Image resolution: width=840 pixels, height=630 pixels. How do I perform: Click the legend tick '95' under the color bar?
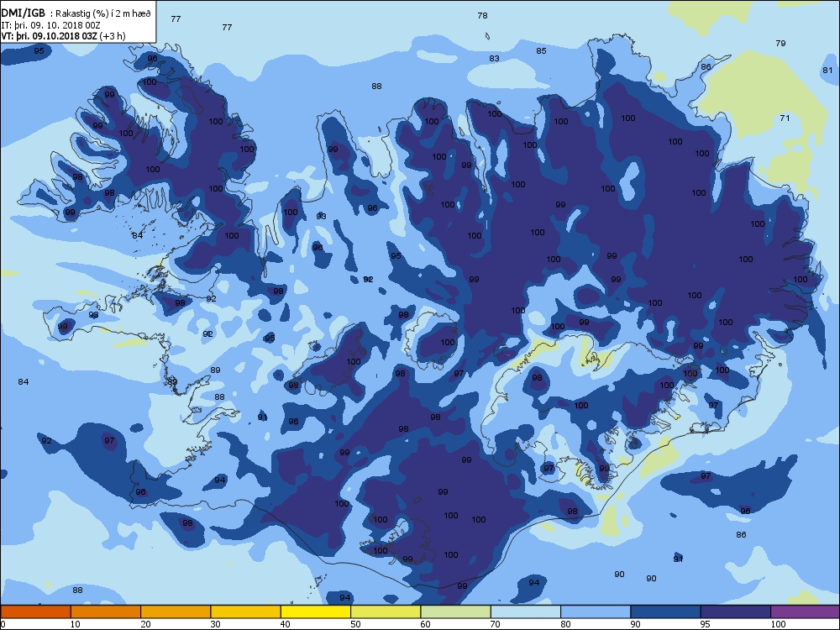[x=706, y=624]
